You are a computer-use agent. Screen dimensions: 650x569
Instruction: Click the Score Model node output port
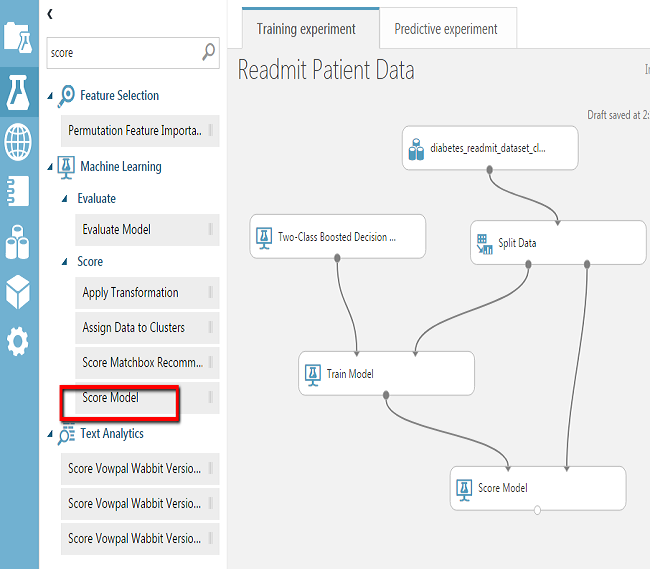click(x=538, y=511)
